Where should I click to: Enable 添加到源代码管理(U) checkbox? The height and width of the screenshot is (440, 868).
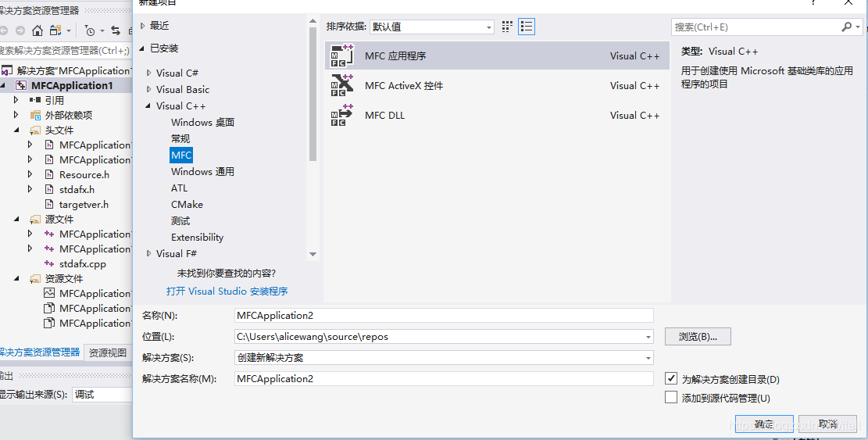click(671, 397)
